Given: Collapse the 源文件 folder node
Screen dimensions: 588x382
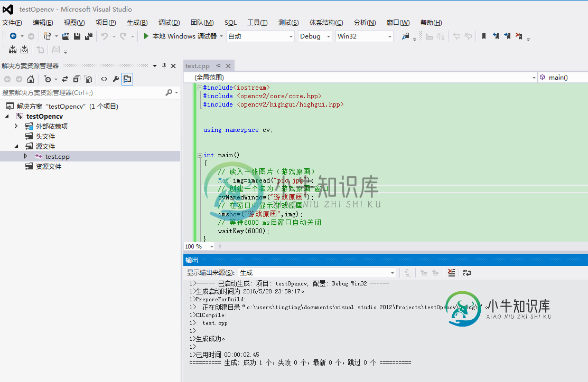Looking at the screenshot, I should (x=16, y=146).
